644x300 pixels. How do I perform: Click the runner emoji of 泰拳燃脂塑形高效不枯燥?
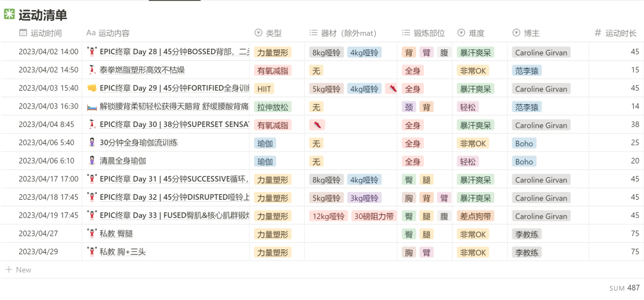[x=92, y=70]
